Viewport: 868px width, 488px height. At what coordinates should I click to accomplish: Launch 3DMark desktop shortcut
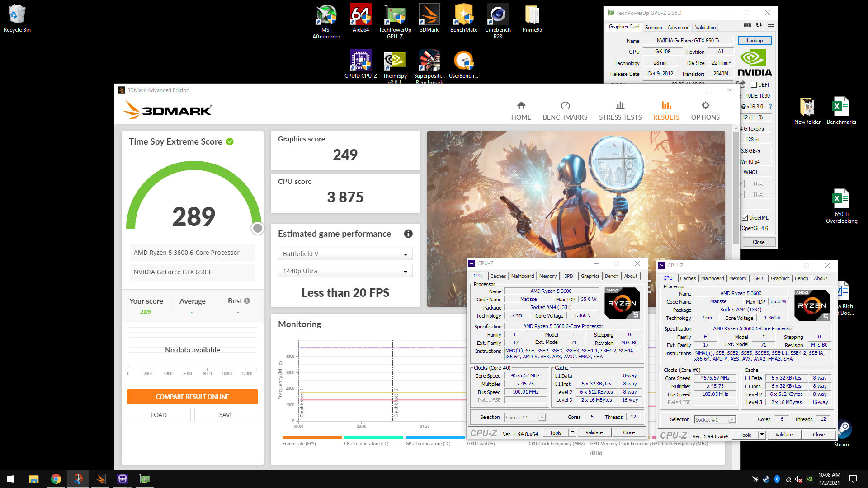tap(429, 19)
